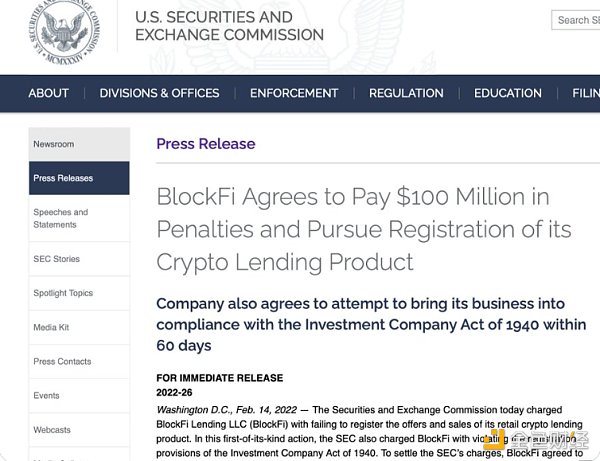Open the FILINGS navigation item
Screen dimensions: 600x461
click(x=586, y=93)
